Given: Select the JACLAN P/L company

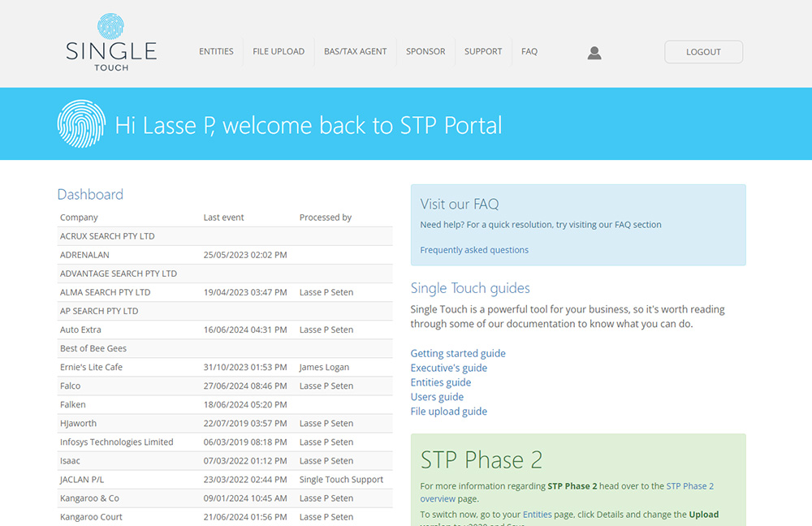Looking at the screenshot, I should [82, 480].
